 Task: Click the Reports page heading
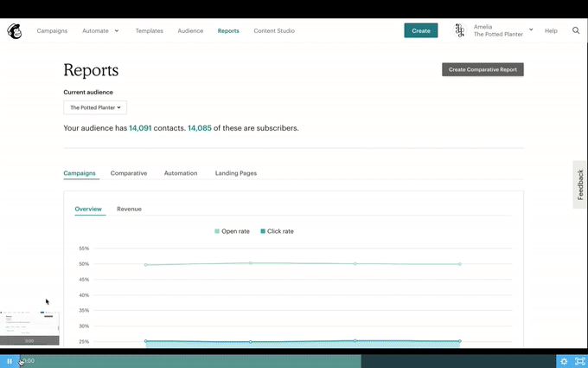(x=91, y=70)
